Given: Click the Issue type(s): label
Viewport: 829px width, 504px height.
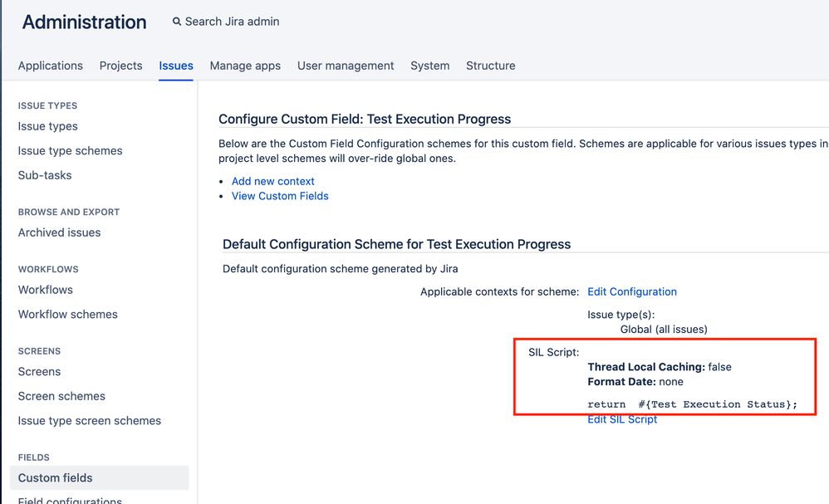Looking at the screenshot, I should 621,315.
